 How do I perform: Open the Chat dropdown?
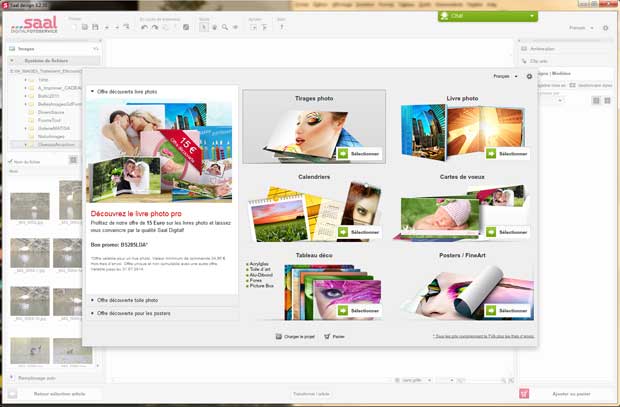[487, 16]
